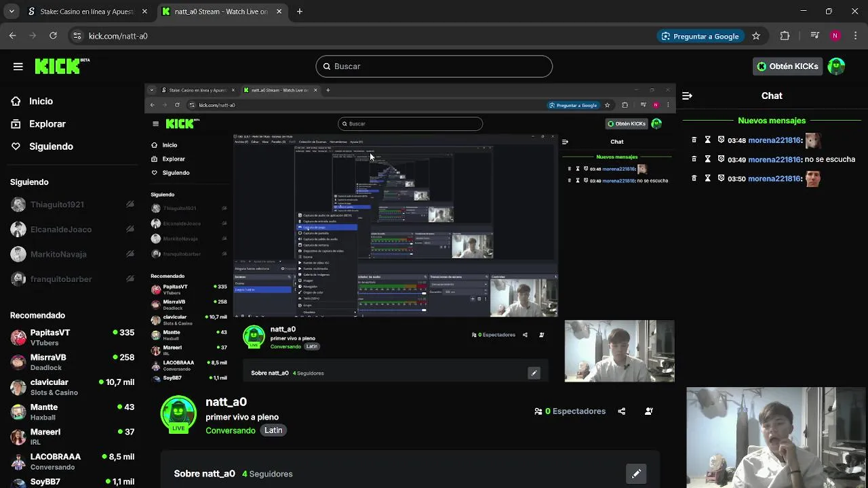Open a new Chrome tab with plus button
The width and height of the screenshot is (868, 488).
coord(300,12)
